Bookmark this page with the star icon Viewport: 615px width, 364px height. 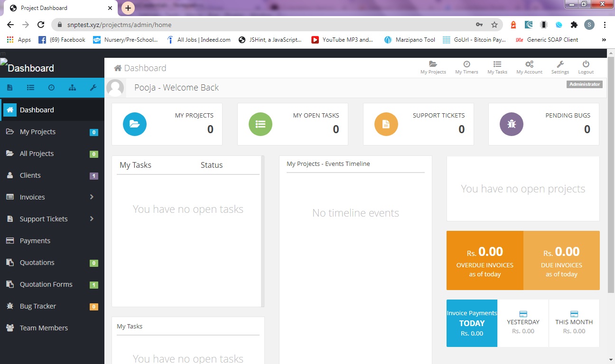click(x=494, y=25)
